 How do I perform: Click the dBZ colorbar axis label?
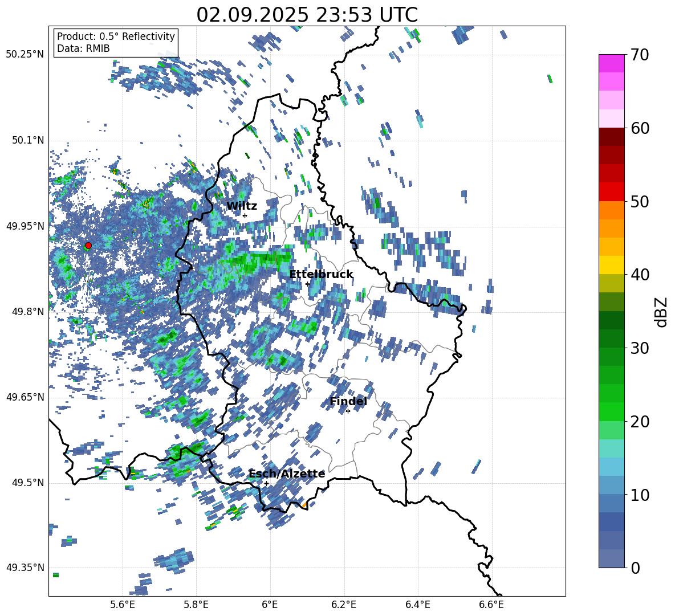662,312
